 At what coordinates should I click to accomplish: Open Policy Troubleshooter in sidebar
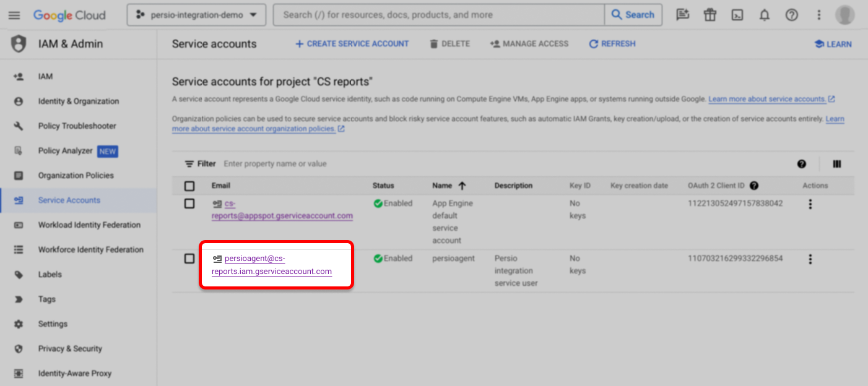tap(77, 126)
